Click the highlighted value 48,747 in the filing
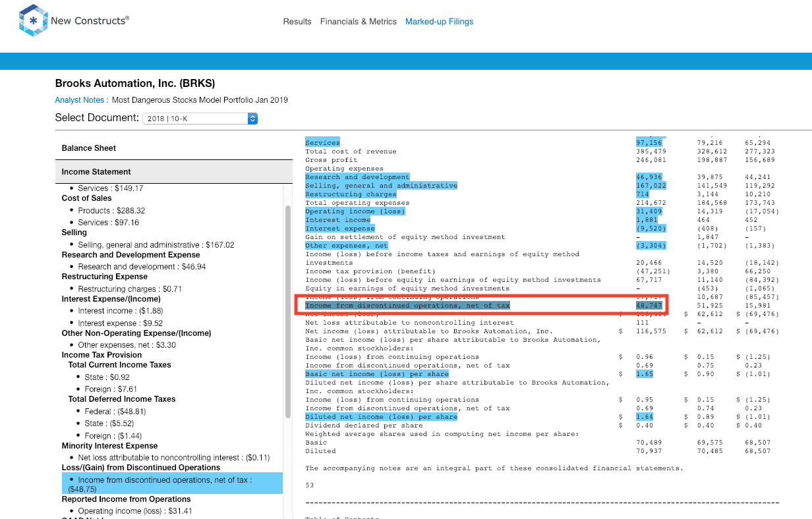Viewport: 812px width, 519px height. [x=649, y=306]
